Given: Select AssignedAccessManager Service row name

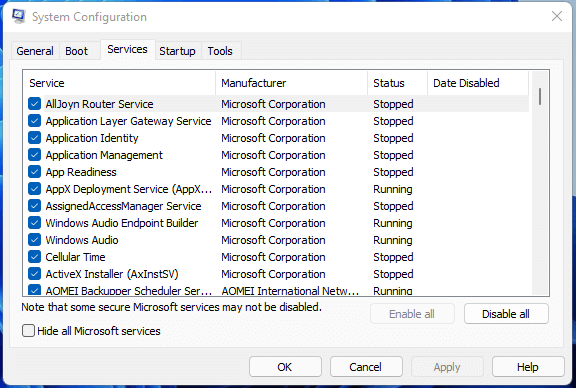Looking at the screenshot, I should pyautogui.click(x=123, y=206).
